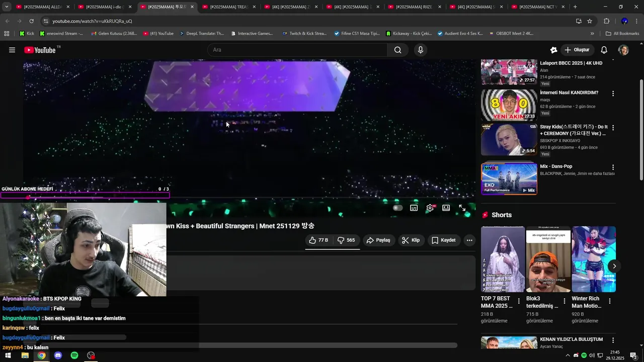Image resolution: width=644 pixels, height=362 pixels.
Task: Switch to the NCT browser tab
Action: tap(538, 7)
